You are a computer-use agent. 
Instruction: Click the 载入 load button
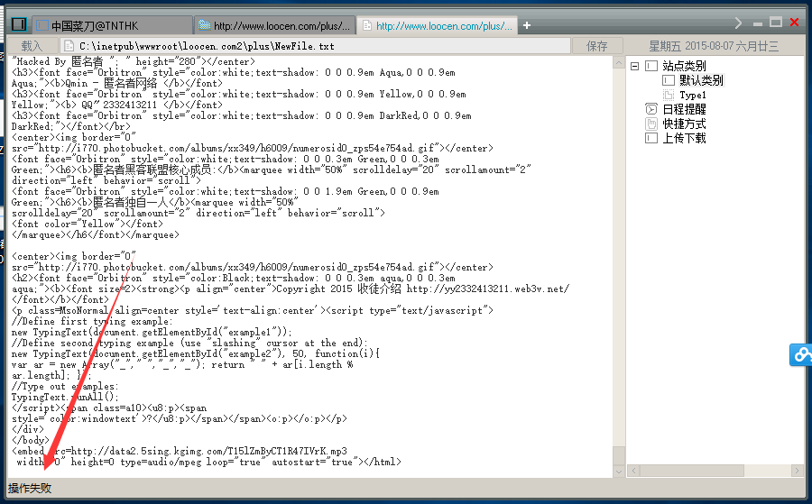(32, 46)
